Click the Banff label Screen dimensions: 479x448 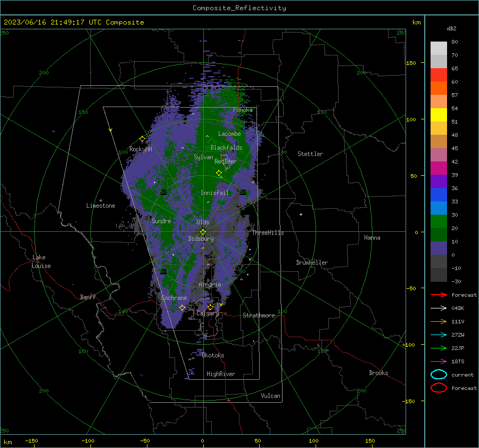(x=88, y=297)
